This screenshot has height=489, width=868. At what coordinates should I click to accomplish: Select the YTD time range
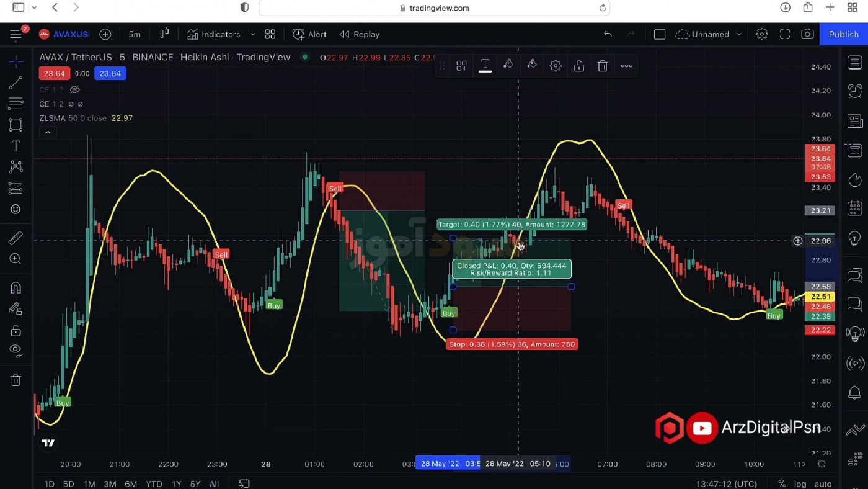tap(154, 483)
